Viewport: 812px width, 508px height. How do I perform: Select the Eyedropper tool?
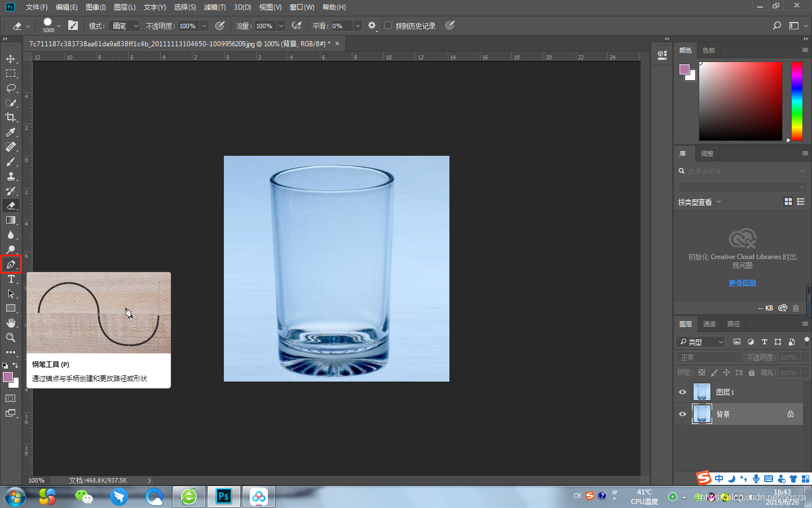pos(11,132)
